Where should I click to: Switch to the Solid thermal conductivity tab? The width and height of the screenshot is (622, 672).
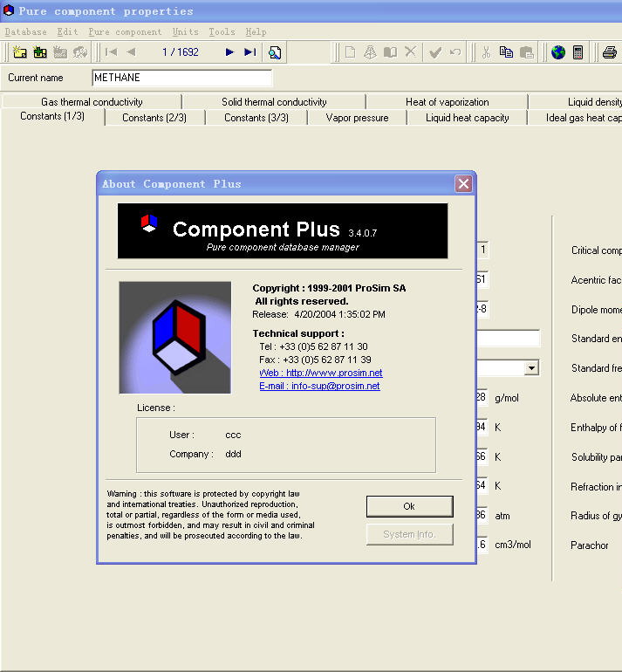[274, 102]
